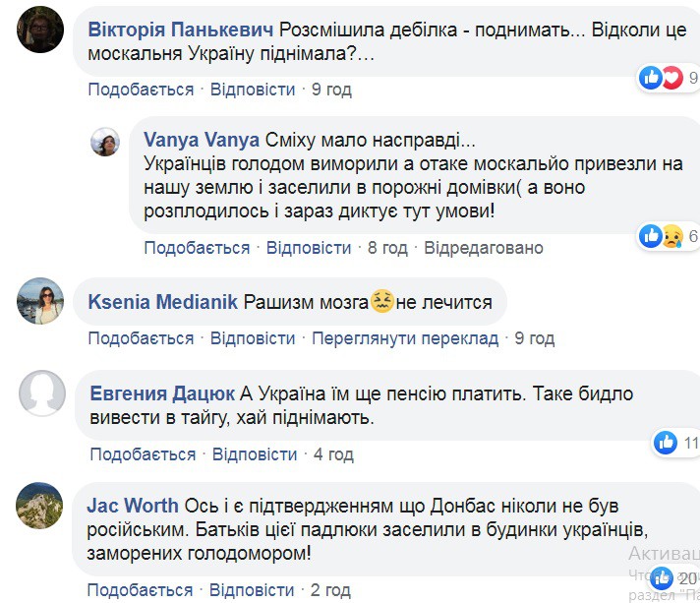Open Jac Worth's profile picture
The width and height of the screenshot is (700, 603).
click(40, 506)
